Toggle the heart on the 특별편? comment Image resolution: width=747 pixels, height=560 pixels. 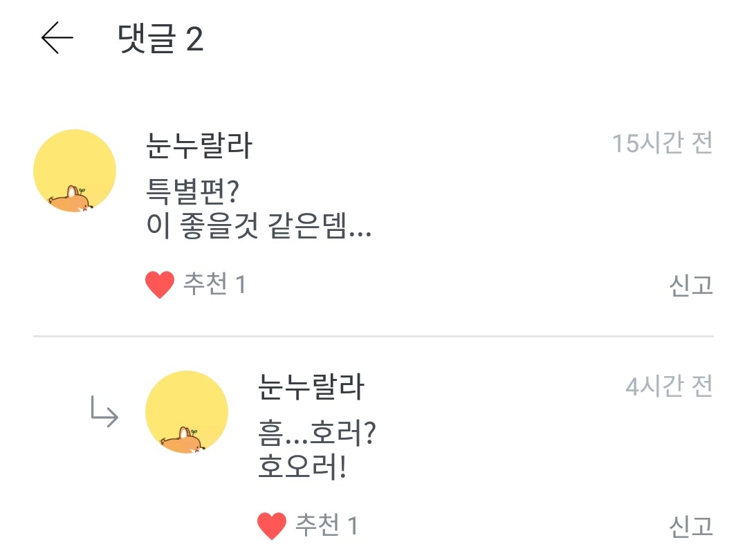click(x=160, y=285)
